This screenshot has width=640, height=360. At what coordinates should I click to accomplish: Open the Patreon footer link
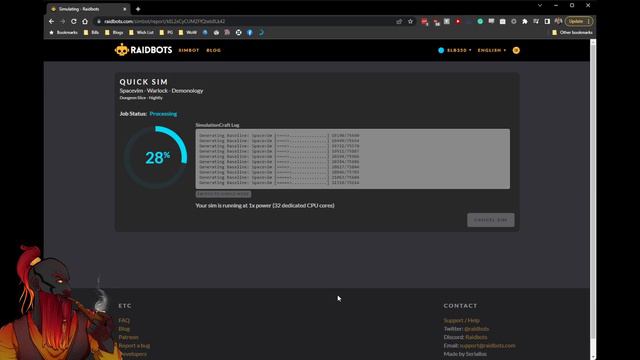point(129,337)
